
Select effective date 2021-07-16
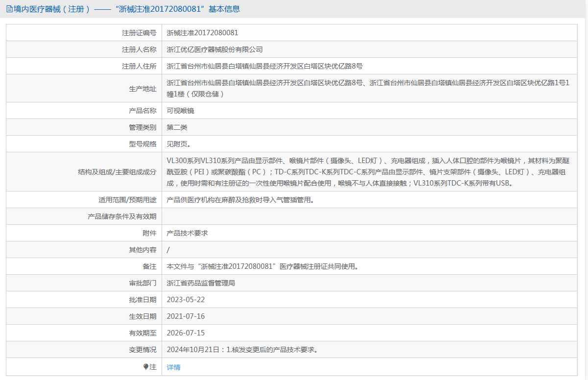pyautogui.click(x=186, y=316)
